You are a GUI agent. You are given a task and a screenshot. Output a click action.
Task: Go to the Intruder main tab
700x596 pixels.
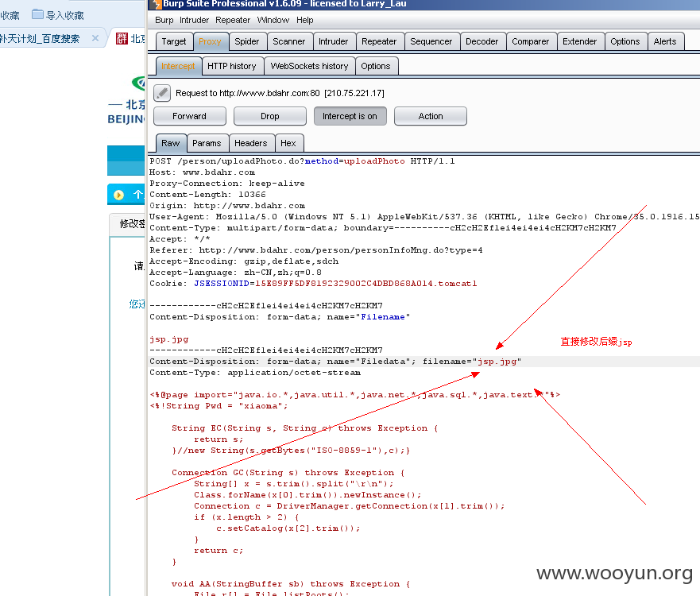point(334,41)
